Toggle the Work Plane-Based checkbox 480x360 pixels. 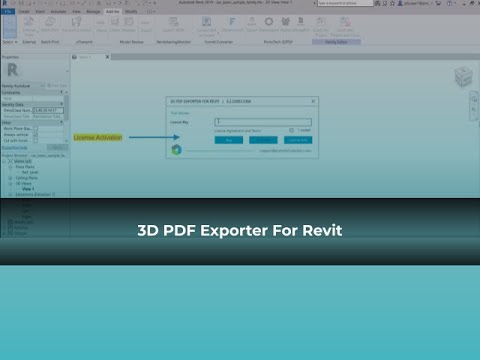36,128
